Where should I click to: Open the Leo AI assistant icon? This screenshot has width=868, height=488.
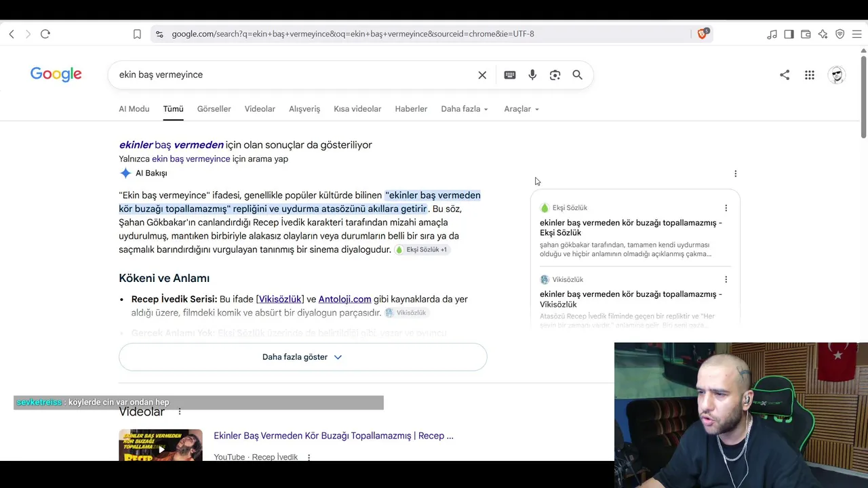point(823,34)
